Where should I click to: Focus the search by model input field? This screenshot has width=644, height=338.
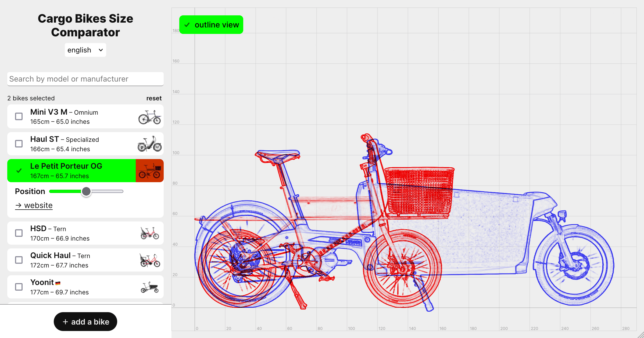coord(85,79)
